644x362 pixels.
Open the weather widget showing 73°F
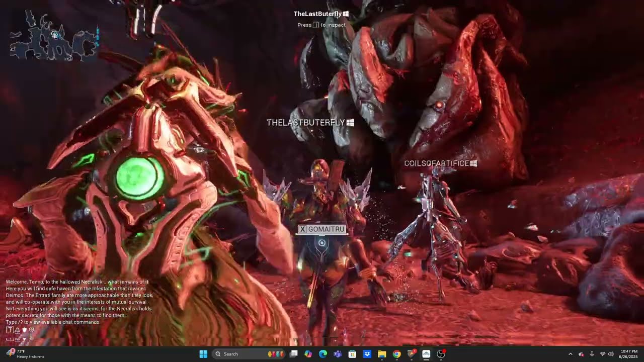tap(25, 354)
